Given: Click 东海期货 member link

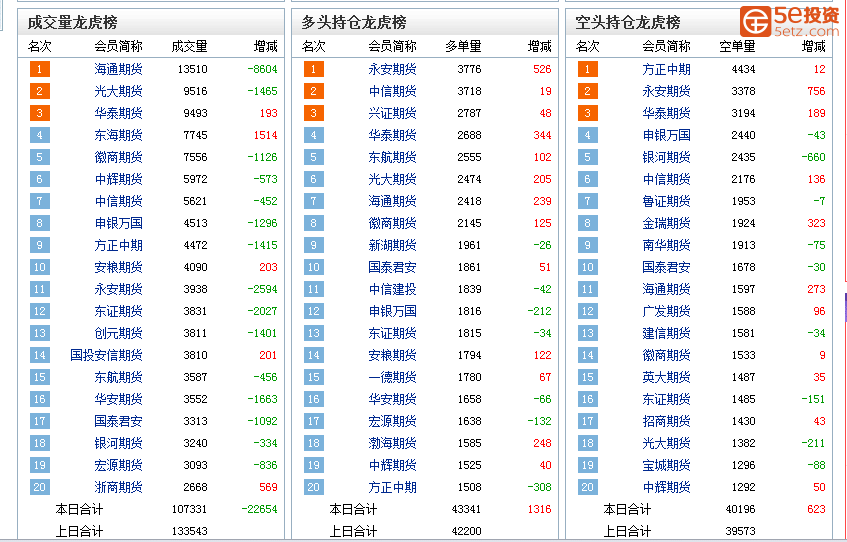Looking at the screenshot, I should pos(118,135).
